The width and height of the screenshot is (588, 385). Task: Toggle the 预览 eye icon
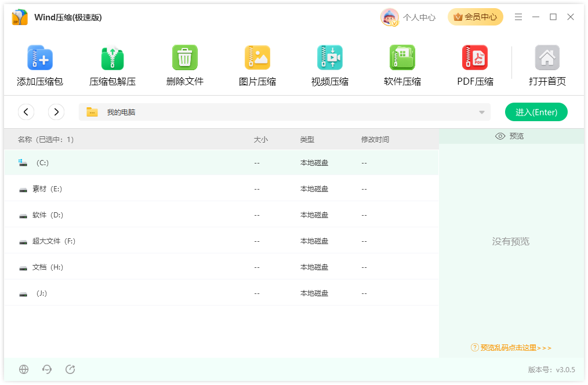pos(500,136)
